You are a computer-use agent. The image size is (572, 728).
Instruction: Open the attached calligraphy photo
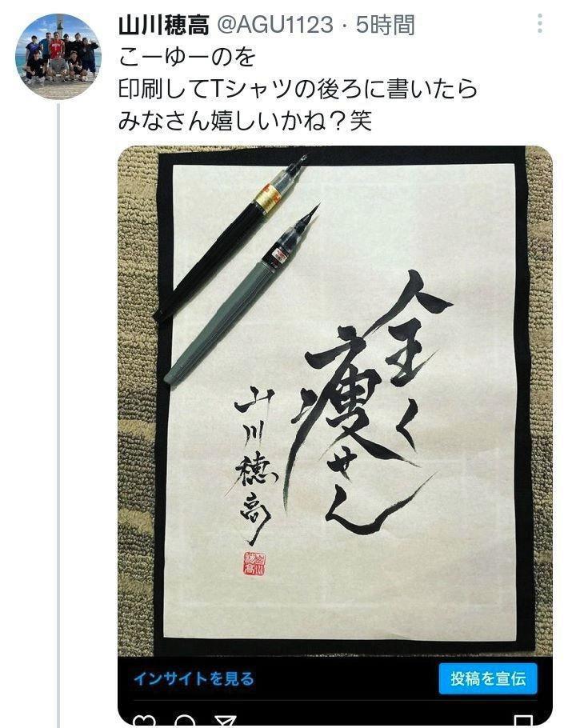tap(334, 401)
